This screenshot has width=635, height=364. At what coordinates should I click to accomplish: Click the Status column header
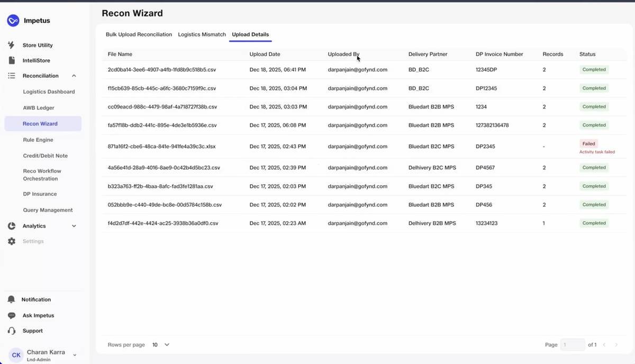click(x=587, y=54)
